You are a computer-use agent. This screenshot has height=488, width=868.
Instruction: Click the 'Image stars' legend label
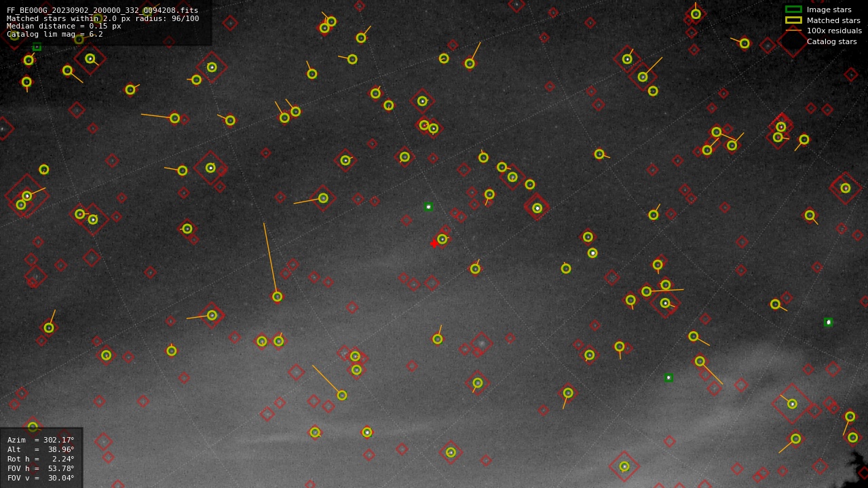[x=829, y=10]
